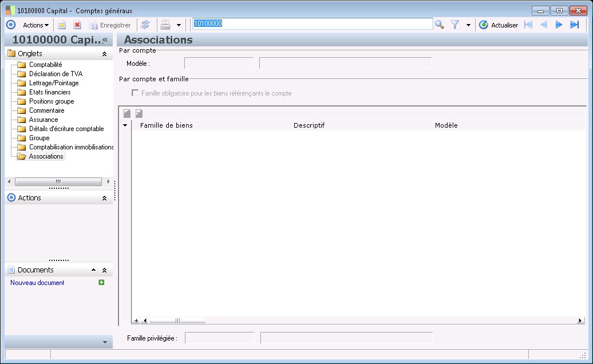Open the Comptabilité tab
Screen dimensions: 593x364
(45, 65)
